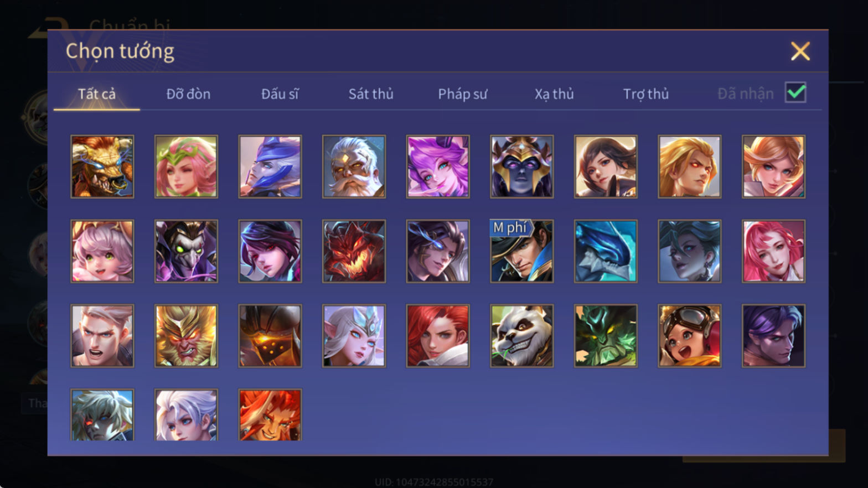Select the horned bull beast hero

coord(102,167)
